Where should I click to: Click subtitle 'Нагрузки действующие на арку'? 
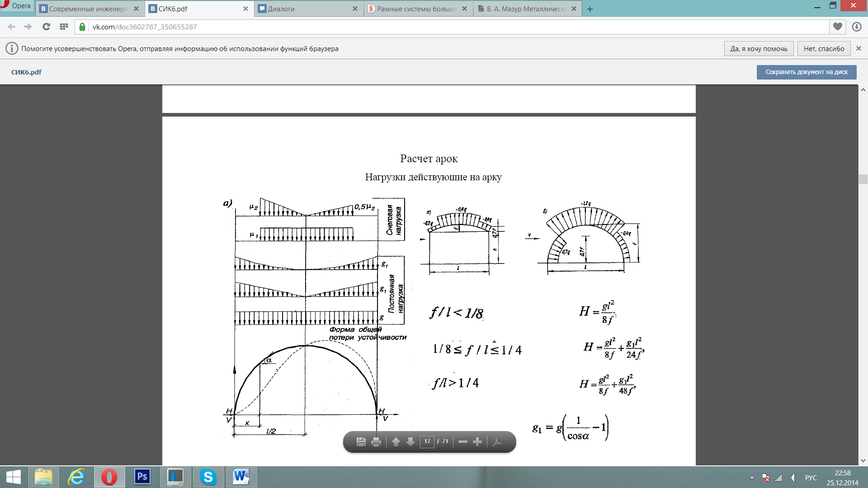(x=433, y=177)
